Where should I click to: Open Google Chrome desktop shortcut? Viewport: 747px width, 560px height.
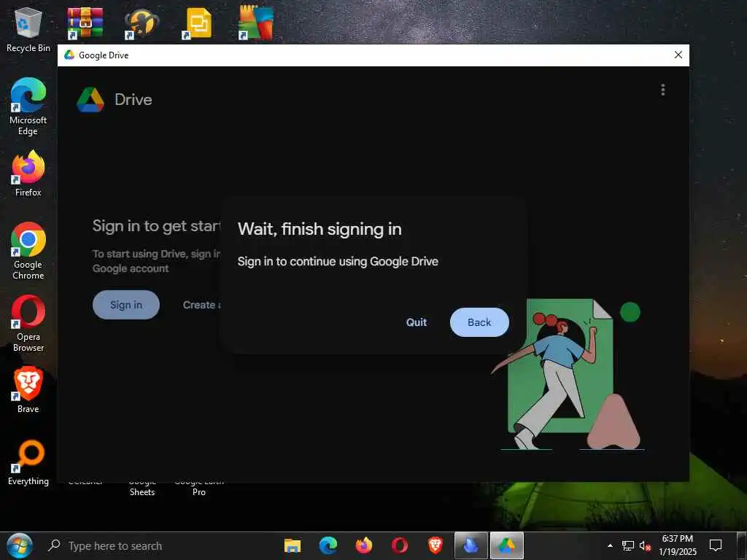28,252
